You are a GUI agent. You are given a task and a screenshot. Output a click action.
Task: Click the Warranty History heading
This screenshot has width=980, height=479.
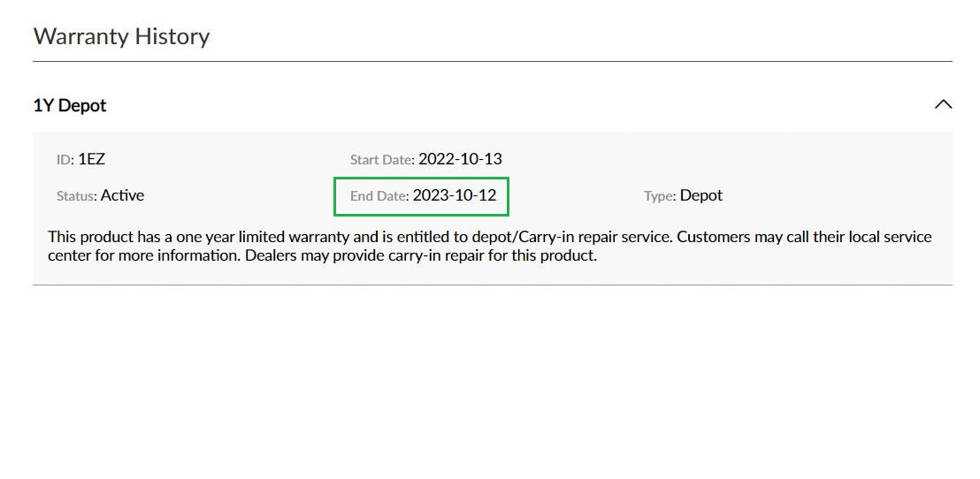click(121, 36)
